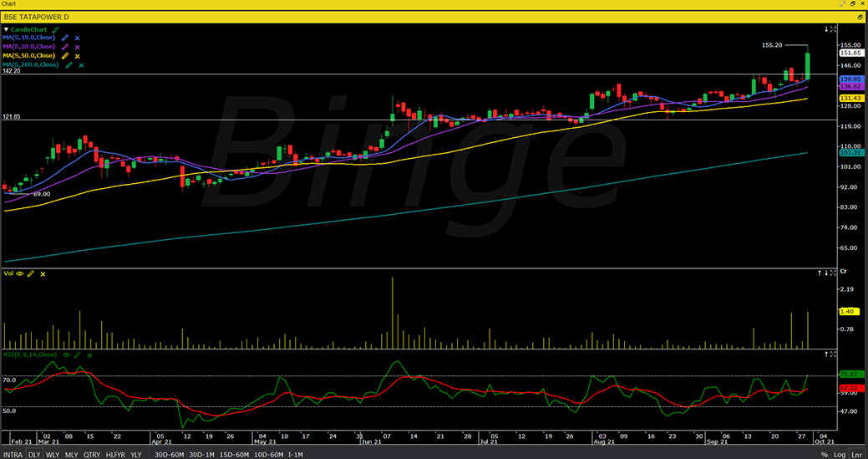
Task: Select the HLFYR timeframe tab
Action: coord(115,455)
